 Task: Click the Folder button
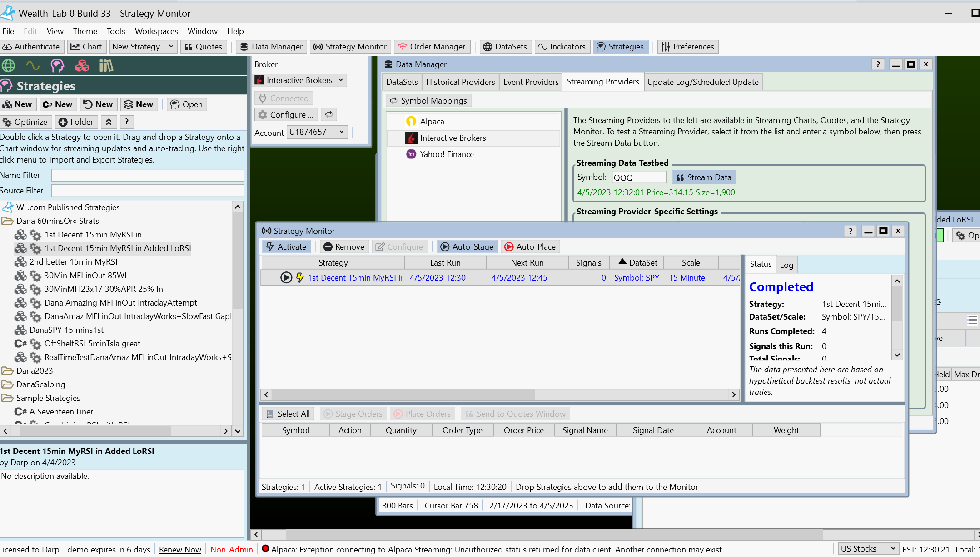76,122
